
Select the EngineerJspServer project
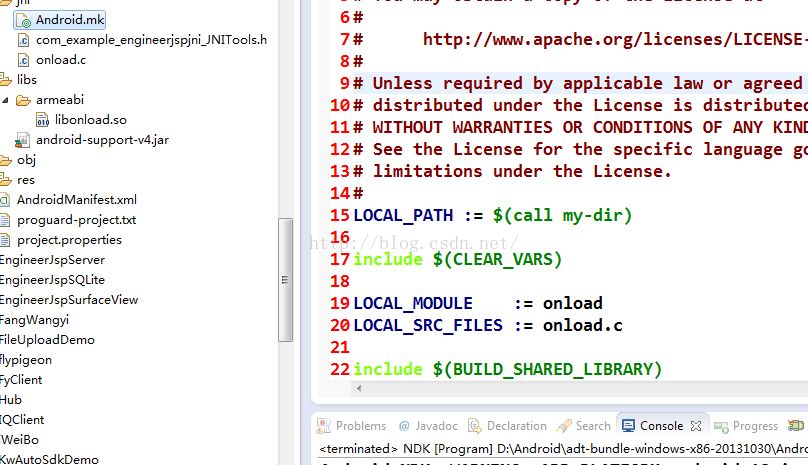[52, 260]
